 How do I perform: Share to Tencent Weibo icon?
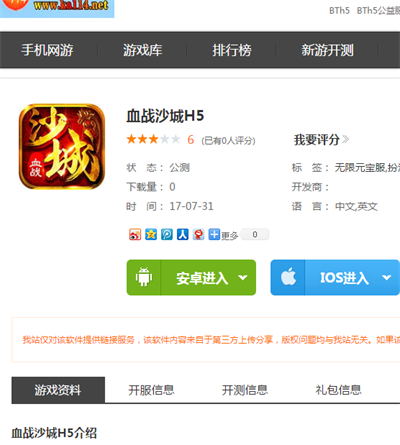[167, 234]
